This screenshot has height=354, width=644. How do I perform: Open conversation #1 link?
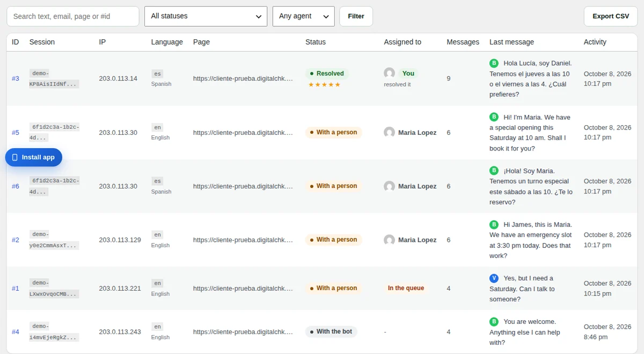[x=16, y=288]
